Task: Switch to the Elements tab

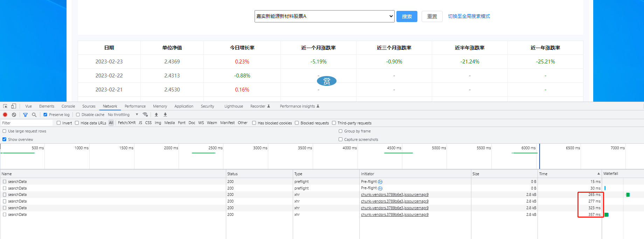Action: [47, 106]
